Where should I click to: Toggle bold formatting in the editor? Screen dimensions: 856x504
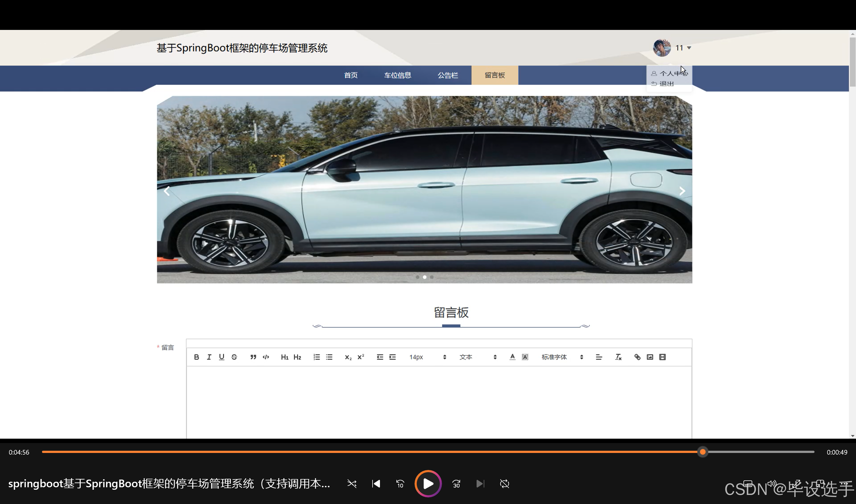pos(196,357)
